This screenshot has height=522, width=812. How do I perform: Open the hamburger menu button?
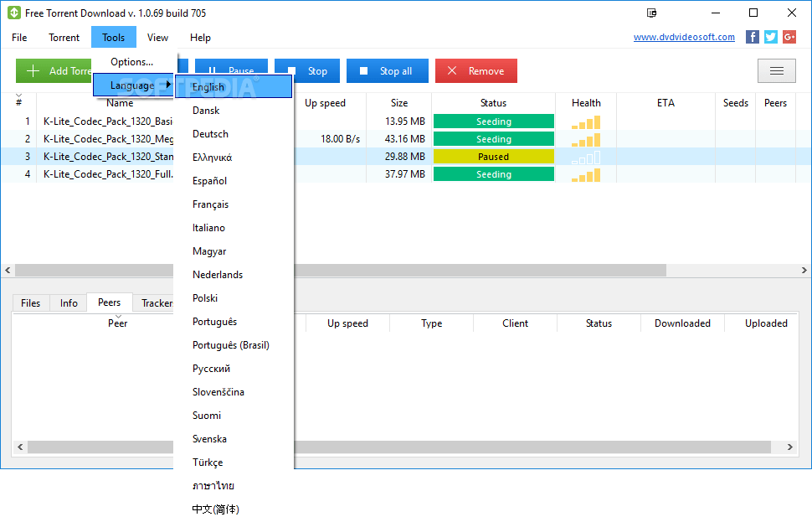(776, 71)
